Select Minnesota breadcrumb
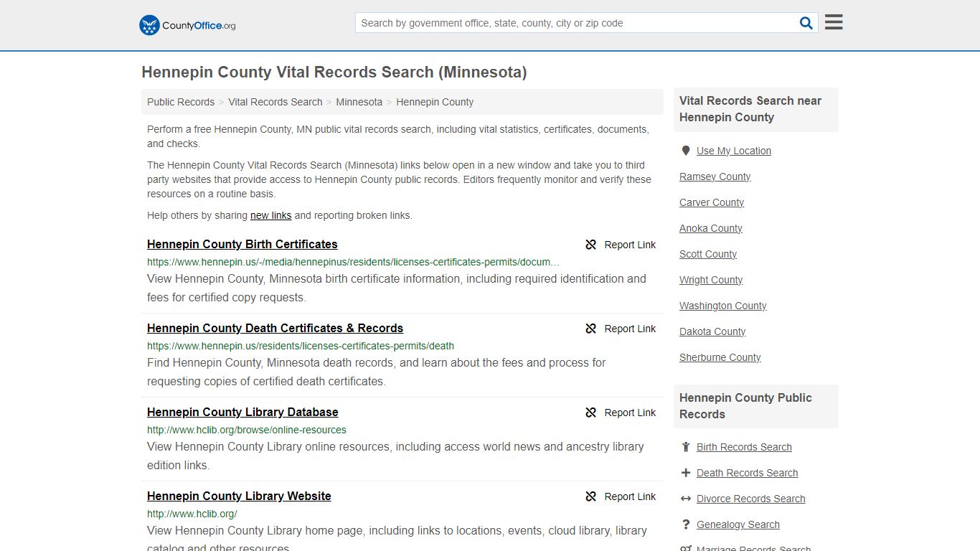 [x=359, y=102]
